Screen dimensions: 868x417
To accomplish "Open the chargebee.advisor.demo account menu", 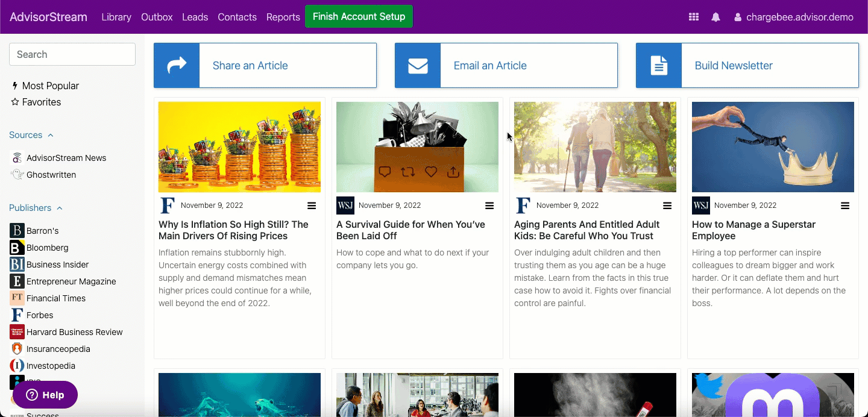I will (794, 17).
